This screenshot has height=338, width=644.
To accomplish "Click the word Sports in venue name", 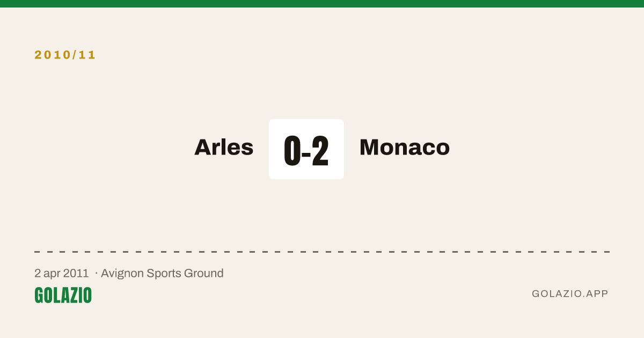I will pos(164,274).
